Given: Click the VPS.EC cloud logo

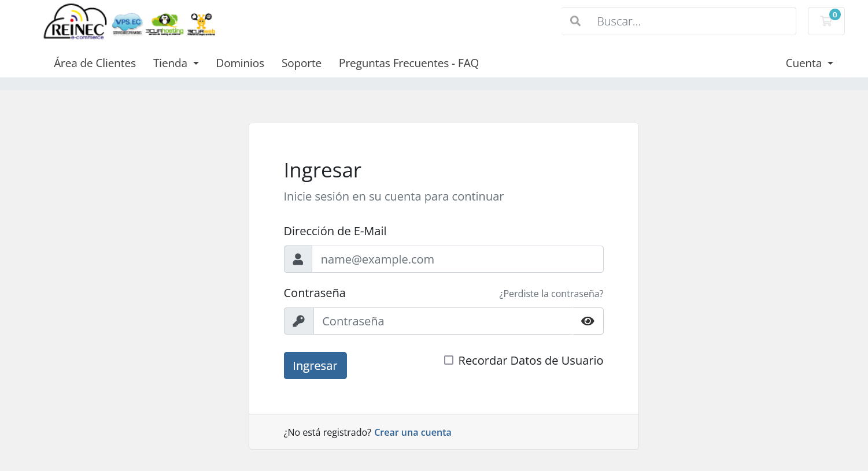Looking at the screenshot, I should 127,24.
